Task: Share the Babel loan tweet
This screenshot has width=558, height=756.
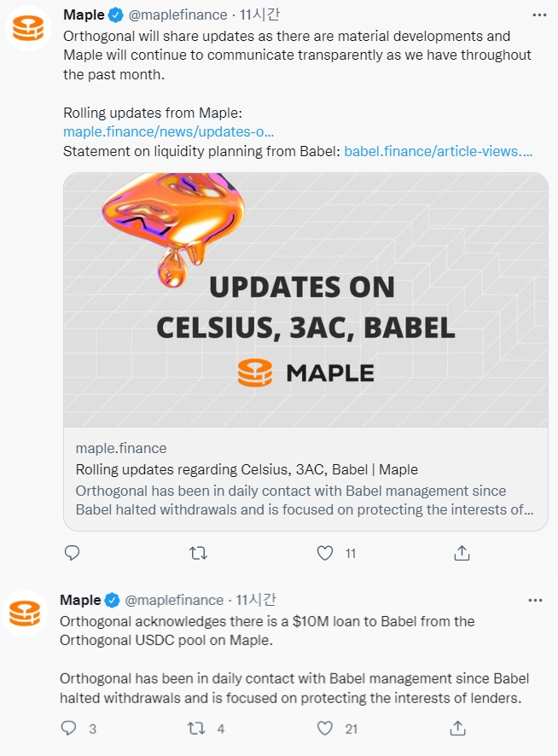Action: pyautogui.click(x=458, y=728)
